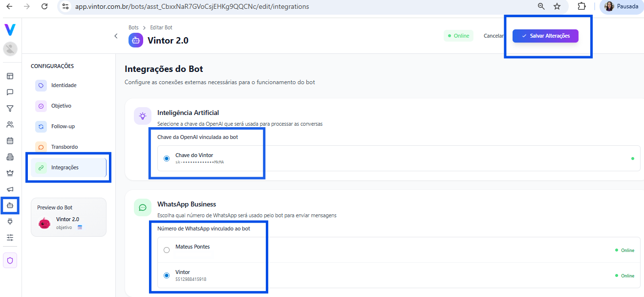The width and height of the screenshot is (644, 297).
Task: Open the bots robot icon in sidebar
Action: (10, 206)
